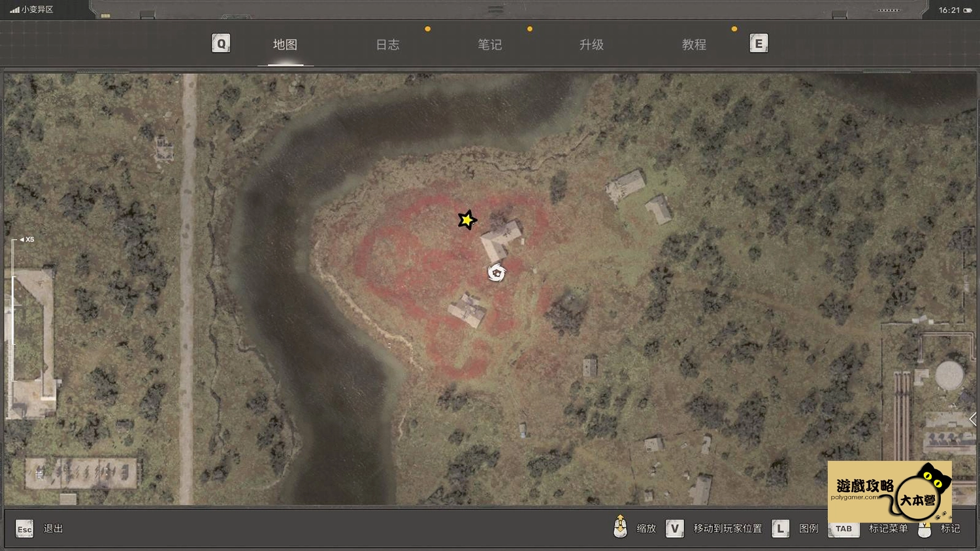The width and height of the screenshot is (980, 551).
Task: Open the 图例 legend label
Action: coord(809,528)
